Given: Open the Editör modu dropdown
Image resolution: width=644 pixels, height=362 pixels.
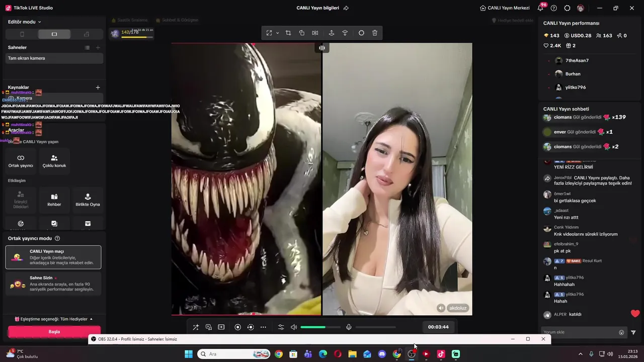Looking at the screenshot, I should coord(25,22).
